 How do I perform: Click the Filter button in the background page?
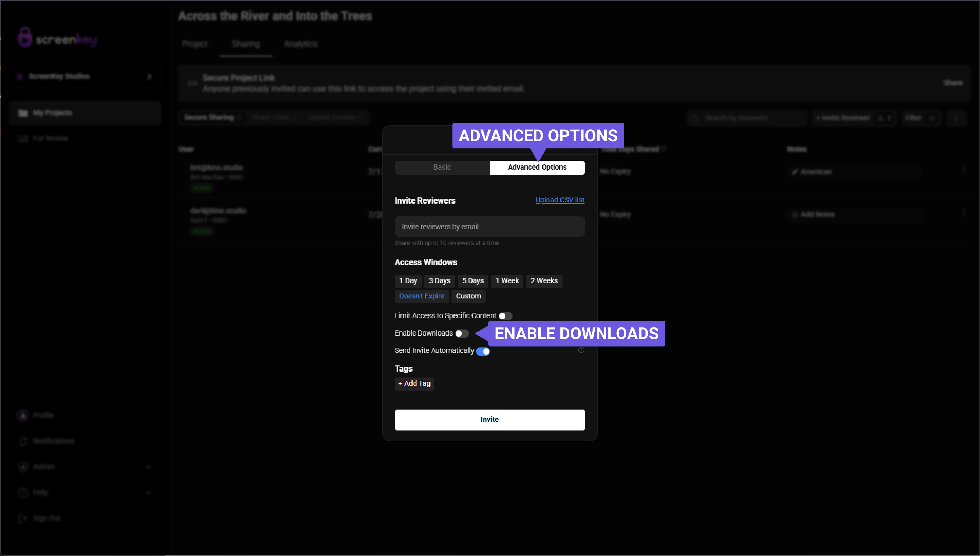point(921,118)
